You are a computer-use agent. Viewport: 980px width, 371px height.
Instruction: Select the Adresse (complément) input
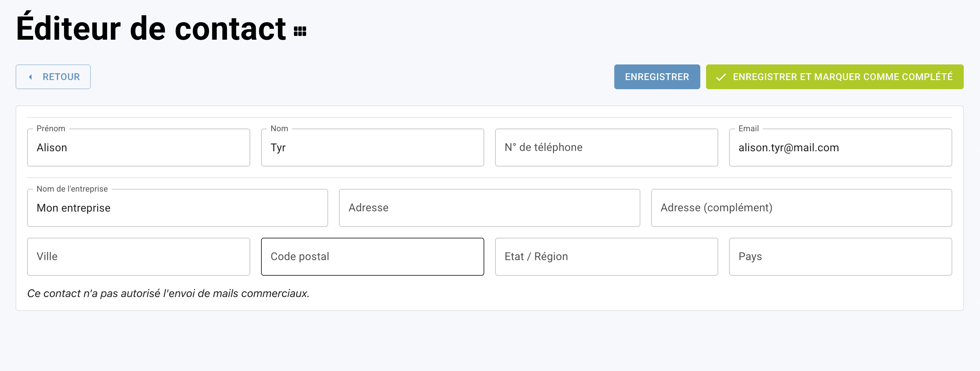pyautogui.click(x=801, y=208)
